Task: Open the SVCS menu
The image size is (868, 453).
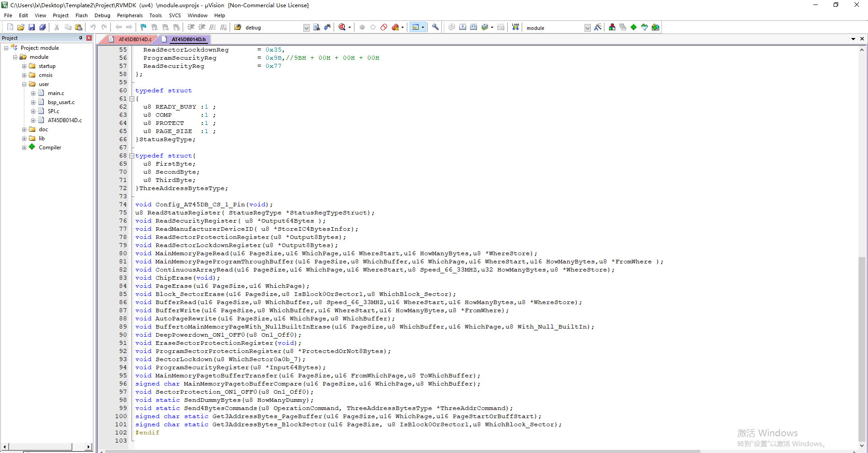Action: point(175,15)
